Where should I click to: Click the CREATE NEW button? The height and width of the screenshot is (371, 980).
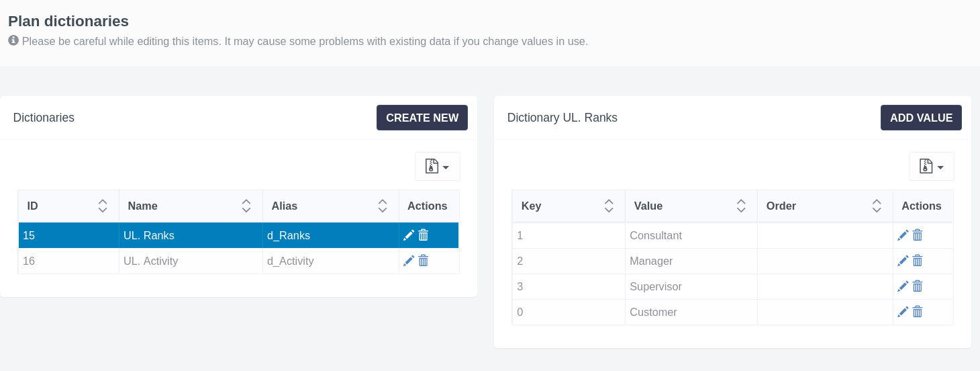[x=422, y=118]
